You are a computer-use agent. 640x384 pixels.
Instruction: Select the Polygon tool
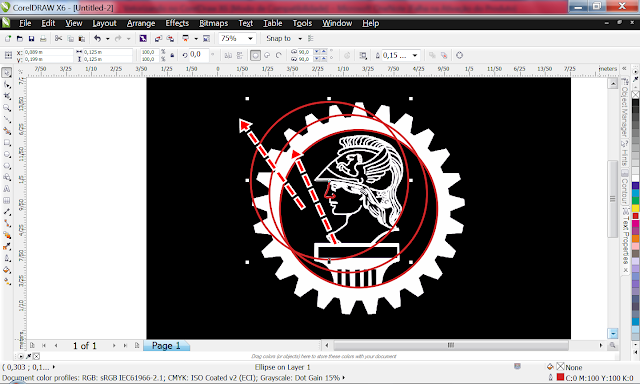[7, 166]
